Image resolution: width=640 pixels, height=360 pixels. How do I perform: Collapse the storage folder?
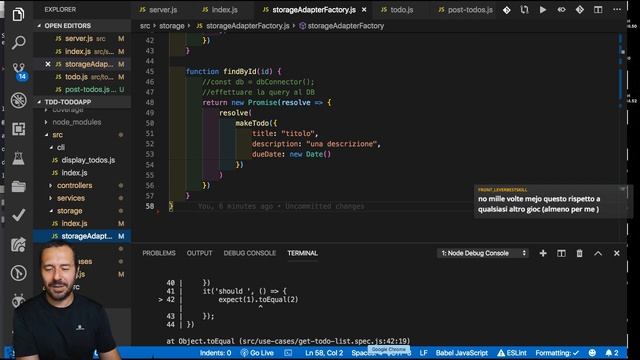coord(69,211)
